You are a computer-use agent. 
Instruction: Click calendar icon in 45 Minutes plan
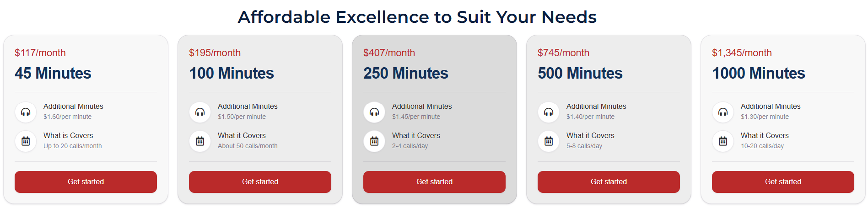26,141
